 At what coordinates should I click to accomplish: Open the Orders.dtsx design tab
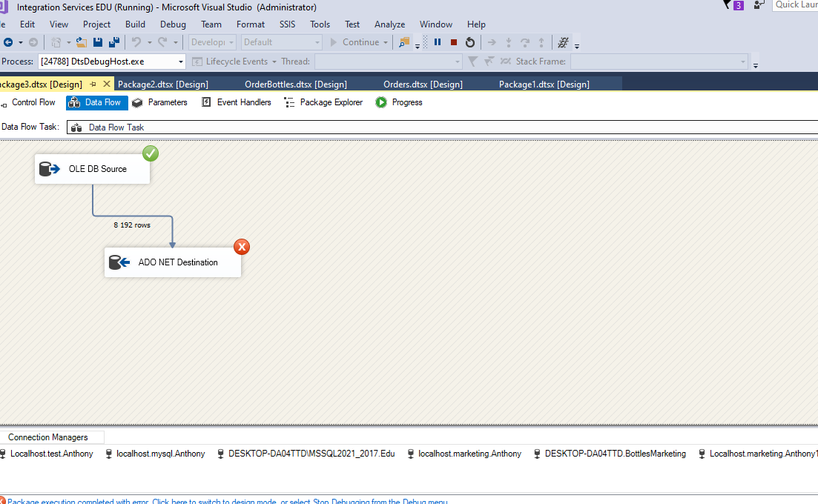click(423, 84)
